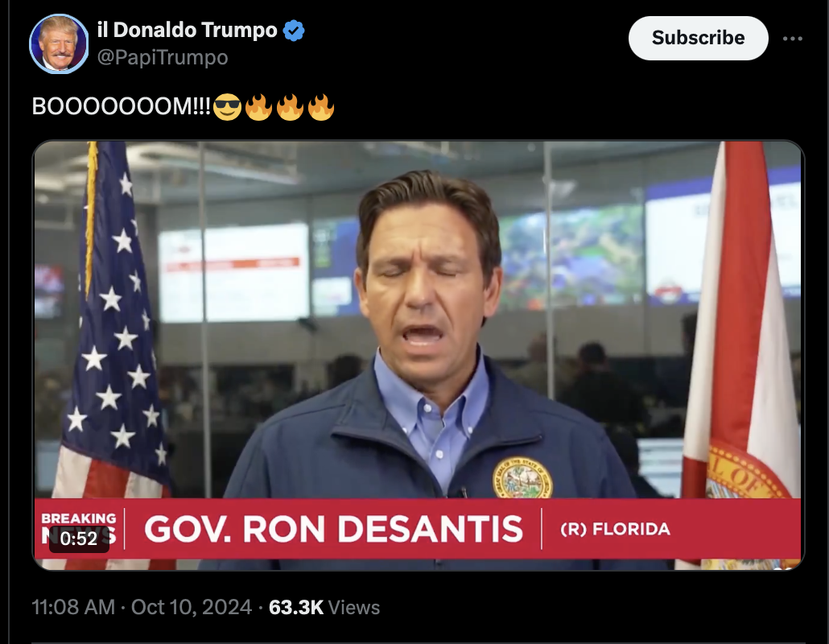Click the GOV. RON DESANTIS banner text
This screenshot has height=644, width=829.
point(333,529)
